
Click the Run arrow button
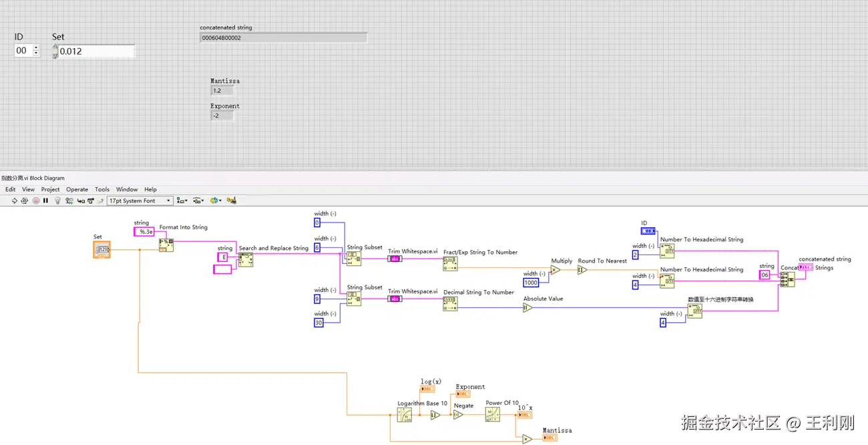click(14, 200)
